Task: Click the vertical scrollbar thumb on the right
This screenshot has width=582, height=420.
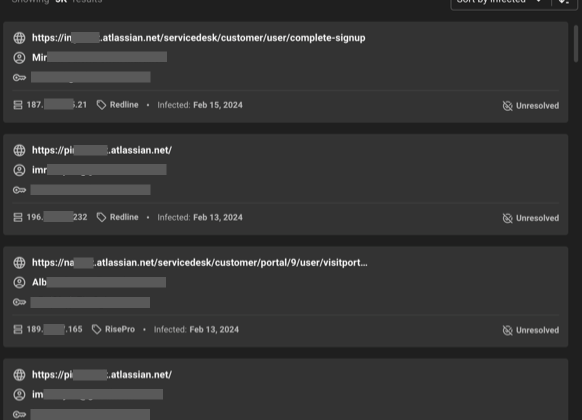Action: coord(576,43)
